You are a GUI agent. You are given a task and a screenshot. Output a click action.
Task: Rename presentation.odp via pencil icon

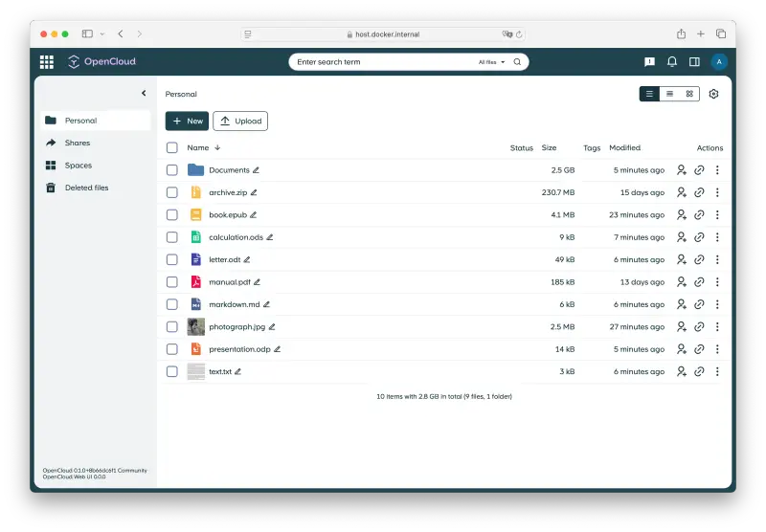[x=277, y=349]
